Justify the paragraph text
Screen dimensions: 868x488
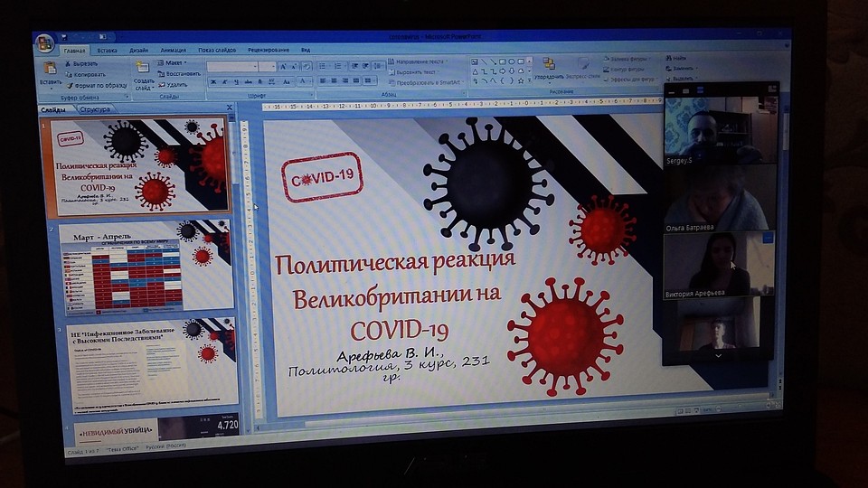coord(356,80)
